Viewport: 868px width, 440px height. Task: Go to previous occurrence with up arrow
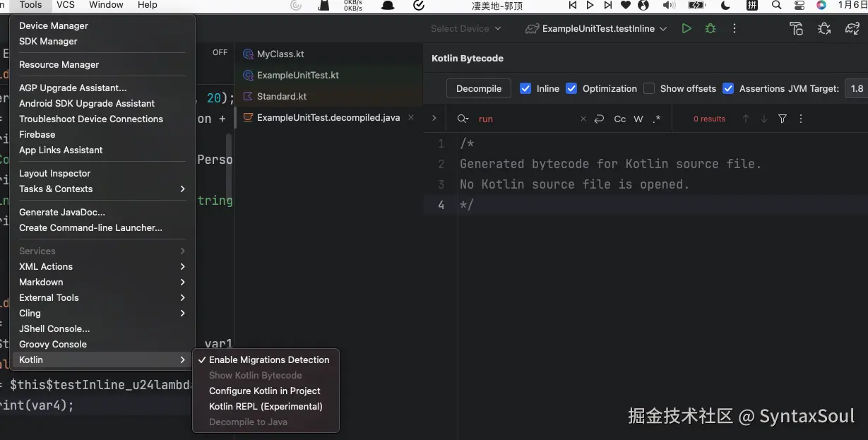pos(746,119)
